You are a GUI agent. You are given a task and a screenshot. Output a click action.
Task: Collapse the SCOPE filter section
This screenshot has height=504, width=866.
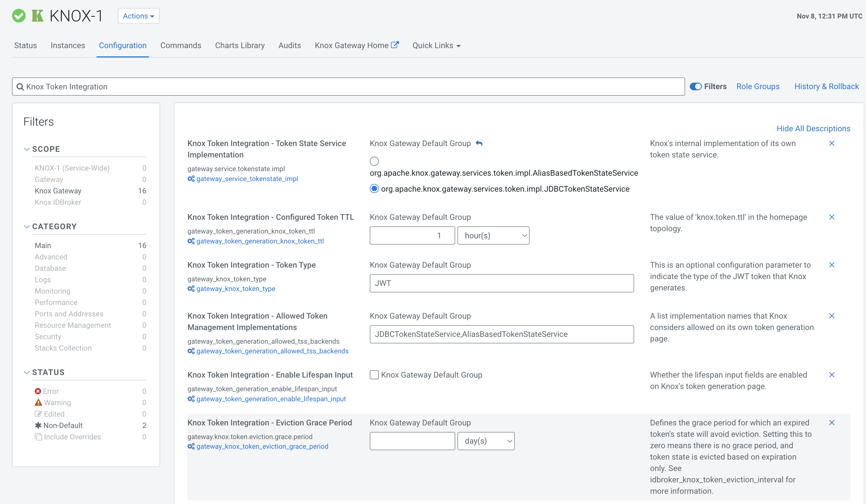26,149
